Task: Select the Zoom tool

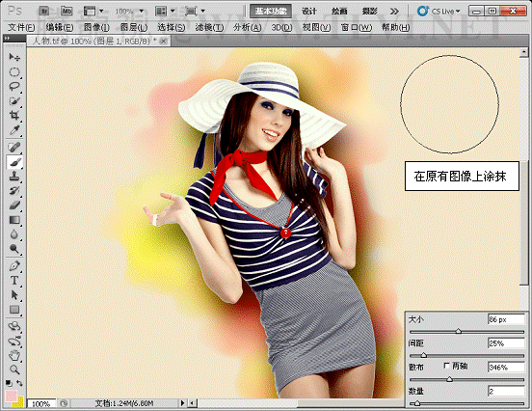Action: pyautogui.click(x=14, y=370)
